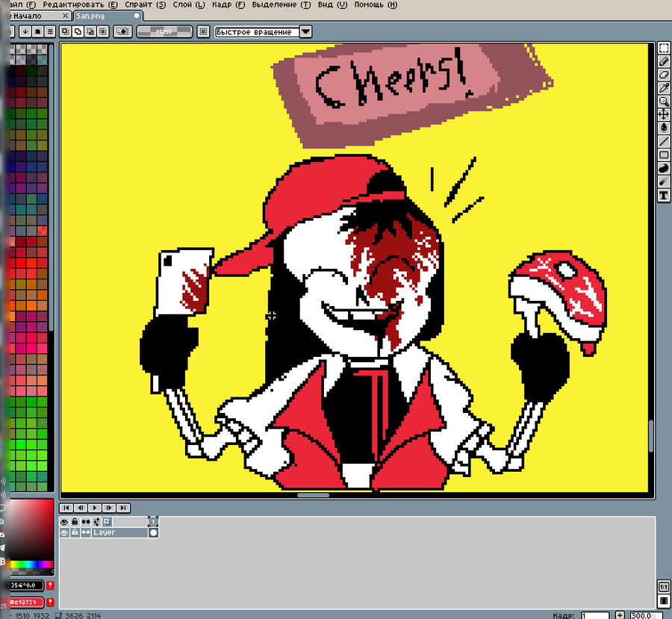This screenshot has width=672, height=619.
Task: Hide the Layer layer with eye icon
Action: coord(64,532)
